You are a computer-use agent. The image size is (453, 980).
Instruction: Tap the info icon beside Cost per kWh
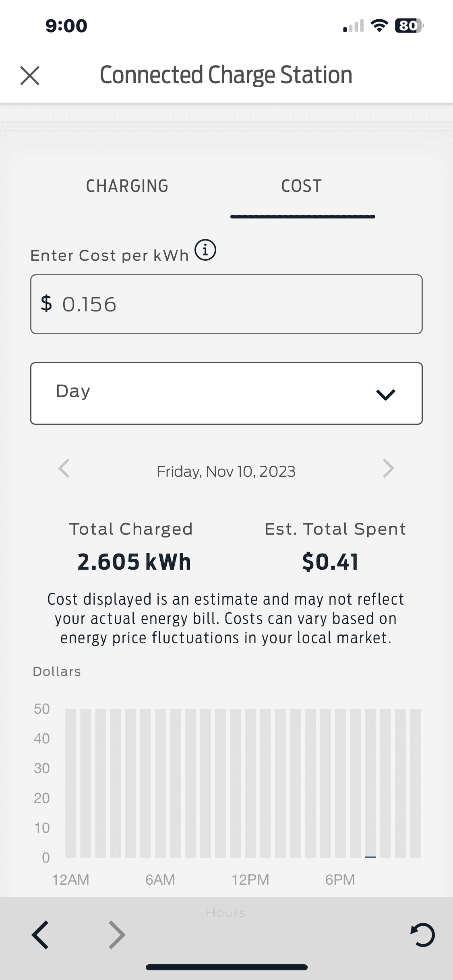point(205,250)
